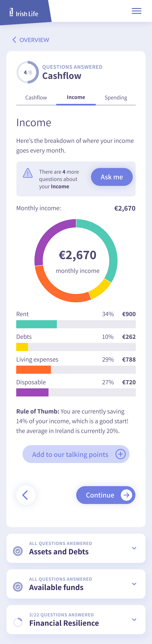Expand the Available funds section

[134, 584]
